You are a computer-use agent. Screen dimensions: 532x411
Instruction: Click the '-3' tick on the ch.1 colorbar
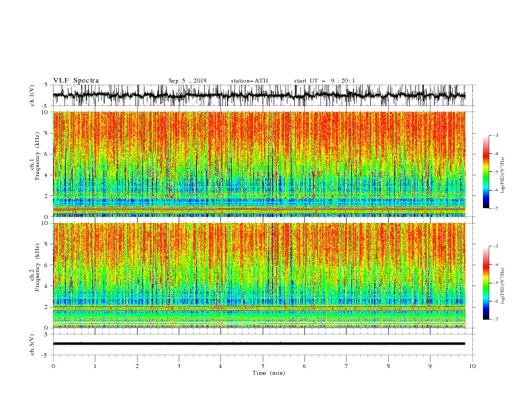pos(496,135)
